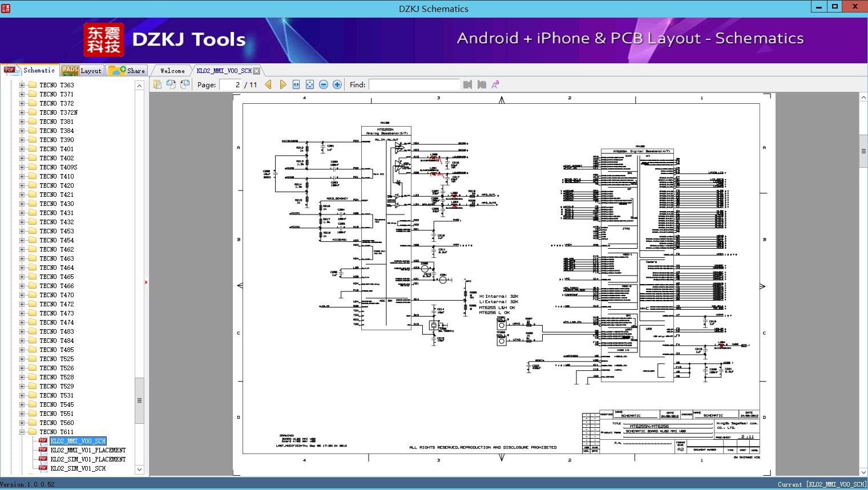Find previous match icon
Viewport: 868px width, 490px height.
click(468, 84)
